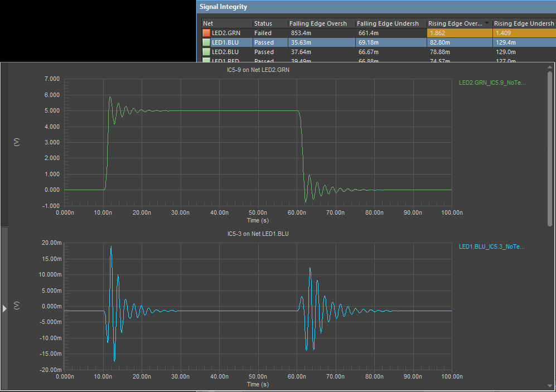The height and width of the screenshot is (392, 556).
Task: Click the scroll up arrow of the waveform pane
Action: [x=550, y=67]
